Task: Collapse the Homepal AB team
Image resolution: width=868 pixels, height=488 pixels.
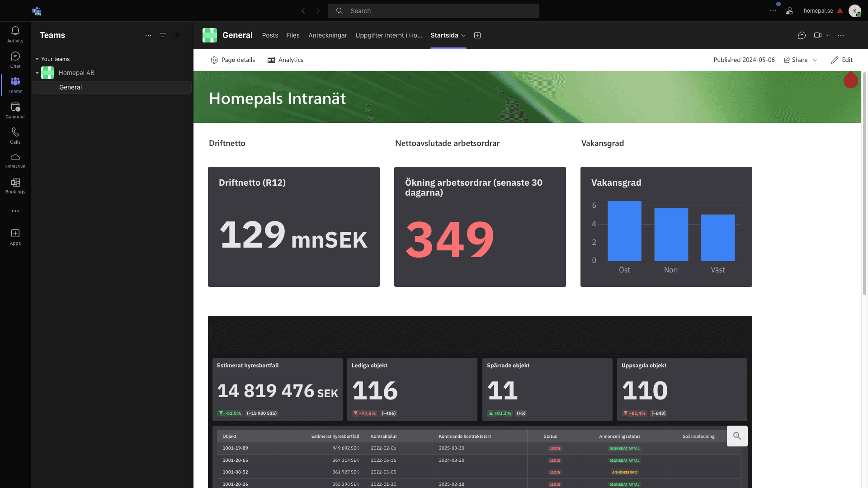Action: (x=37, y=73)
